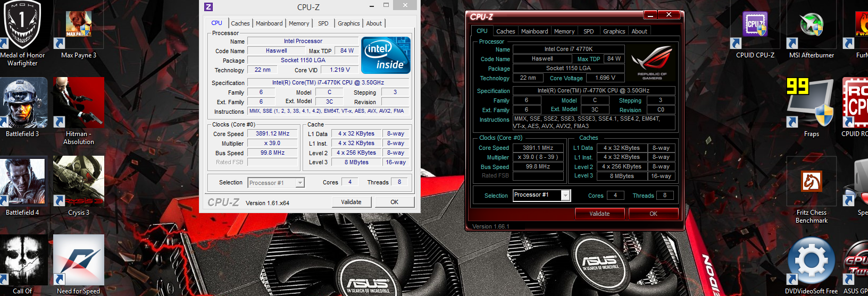Image resolution: width=868 pixels, height=296 pixels.
Task: Open Call Of Duty skull icon
Action: pyautogui.click(x=22, y=260)
